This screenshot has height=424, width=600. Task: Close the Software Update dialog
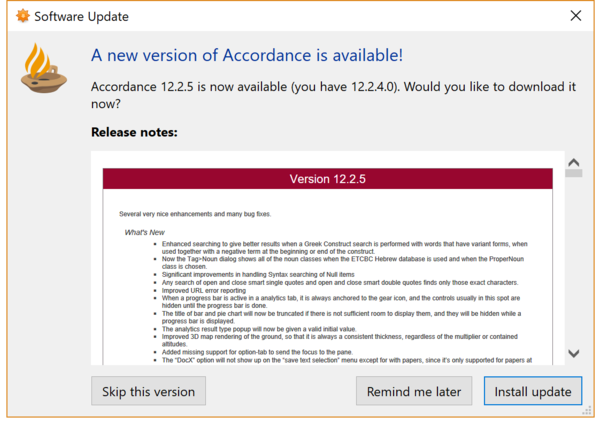tap(576, 17)
